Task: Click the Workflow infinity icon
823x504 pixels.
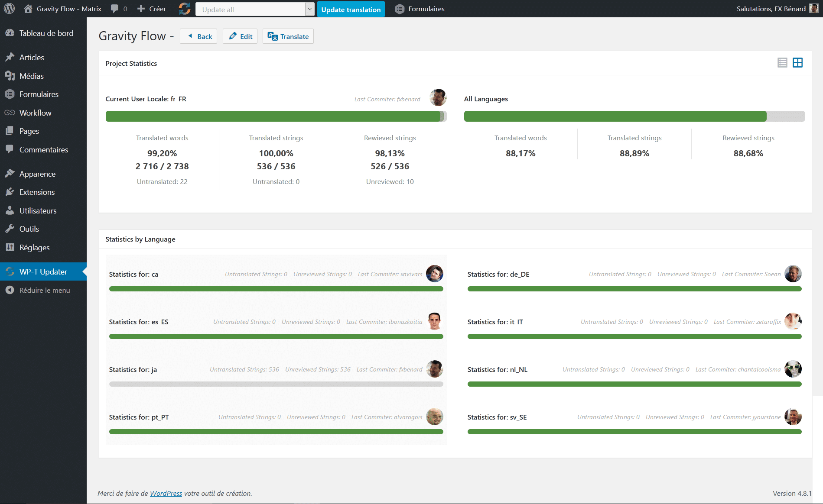Action: tap(10, 113)
